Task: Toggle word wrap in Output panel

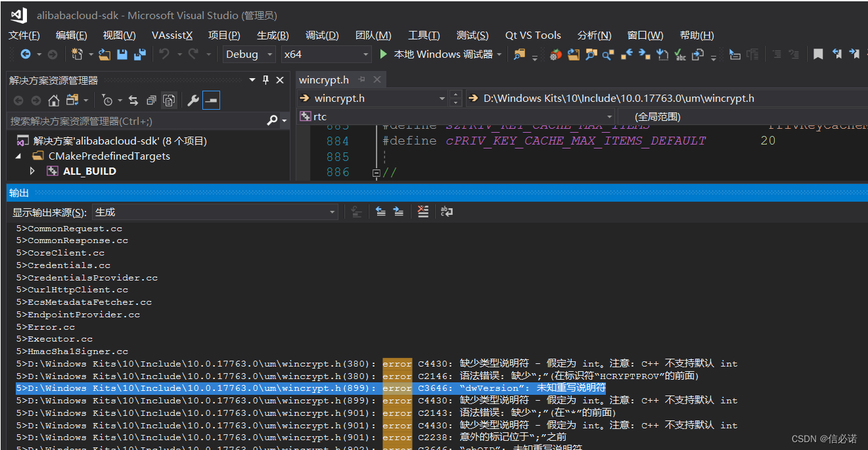Action: coord(447,212)
